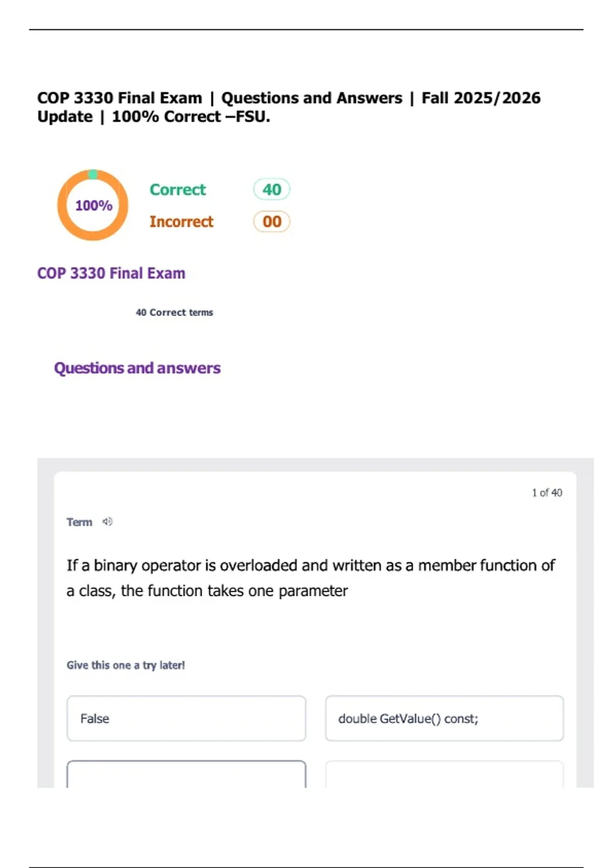613x868 pixels.
Task: Click the empty bottom-left answer box
Action: [186, 774]
